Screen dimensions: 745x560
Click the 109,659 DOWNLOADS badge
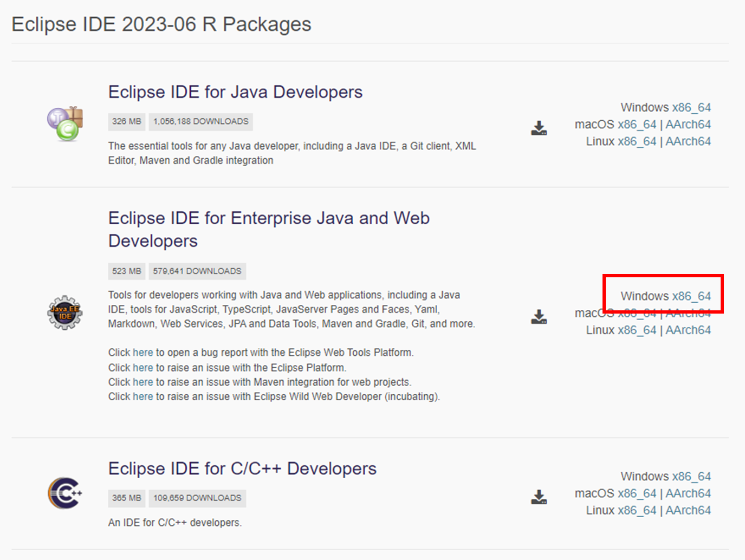[197, 498]
